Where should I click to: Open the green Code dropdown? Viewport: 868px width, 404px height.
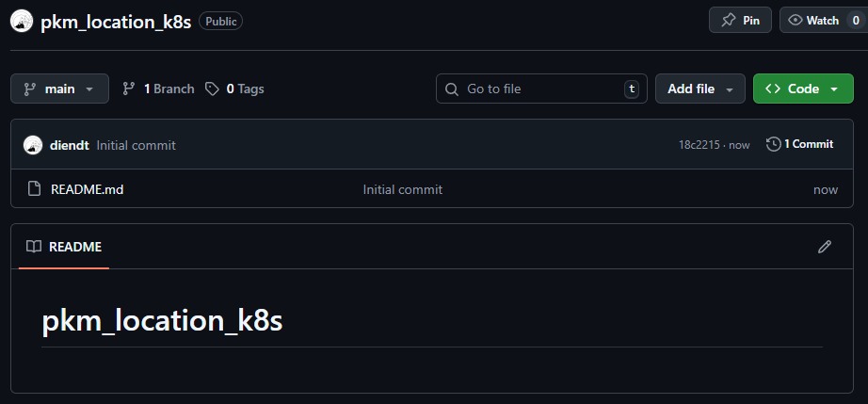pos(802,89)
